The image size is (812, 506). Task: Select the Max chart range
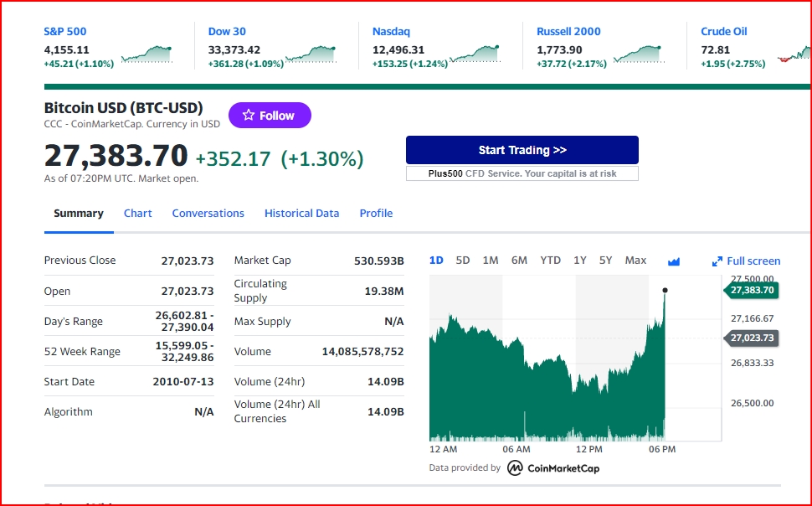tap(635, 261)
